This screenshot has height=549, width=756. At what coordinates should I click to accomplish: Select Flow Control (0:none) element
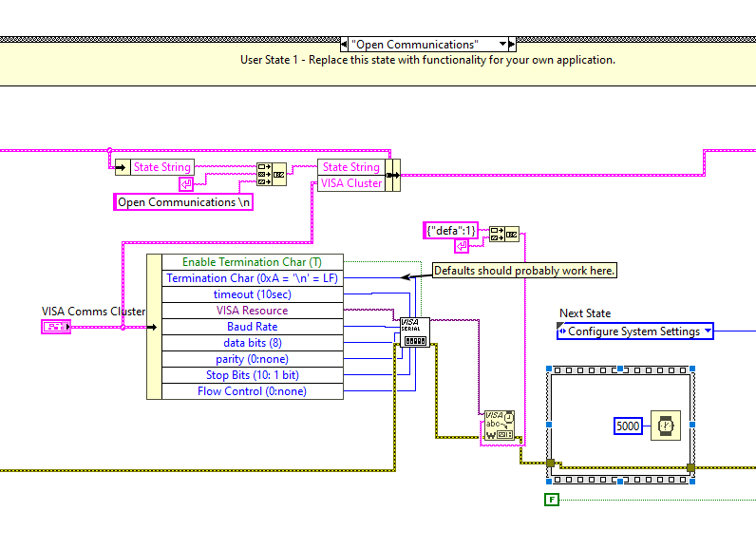coord(253,391)
